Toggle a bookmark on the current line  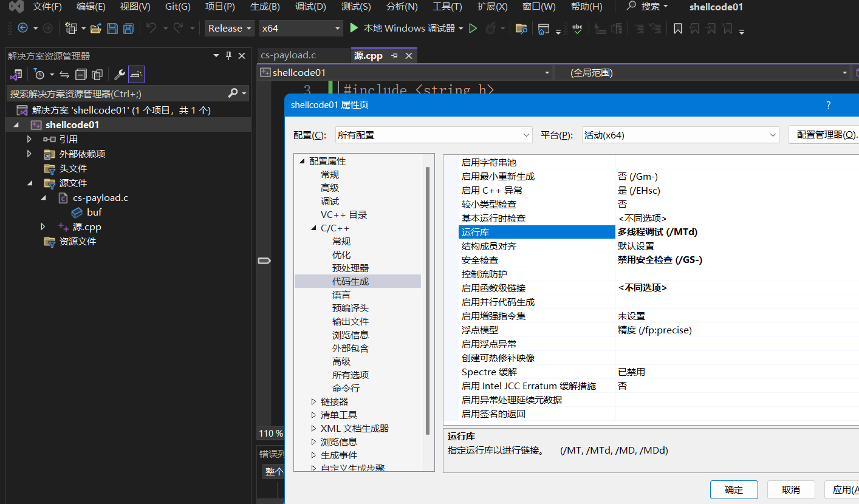pos(677,29)
